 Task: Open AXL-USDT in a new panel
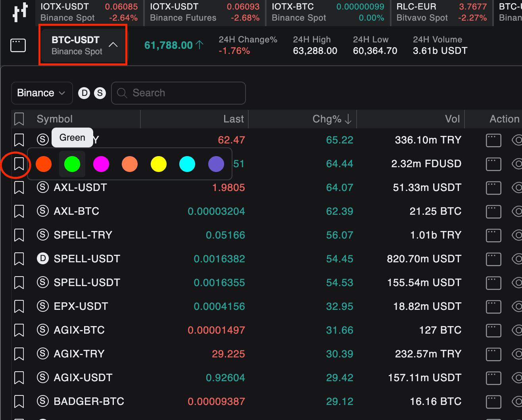click(x=493, y=188)
